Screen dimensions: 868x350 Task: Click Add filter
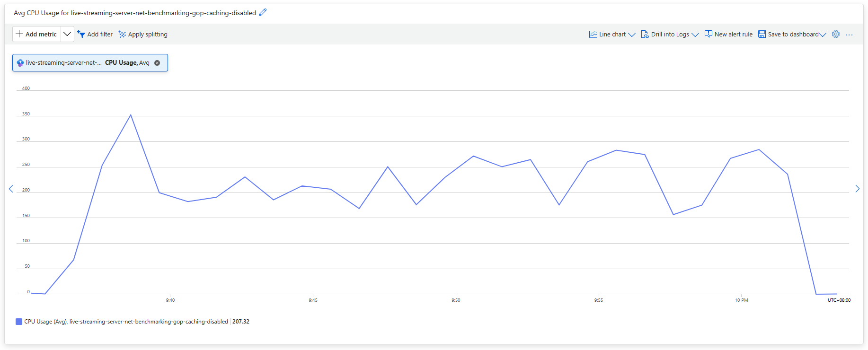95,34
